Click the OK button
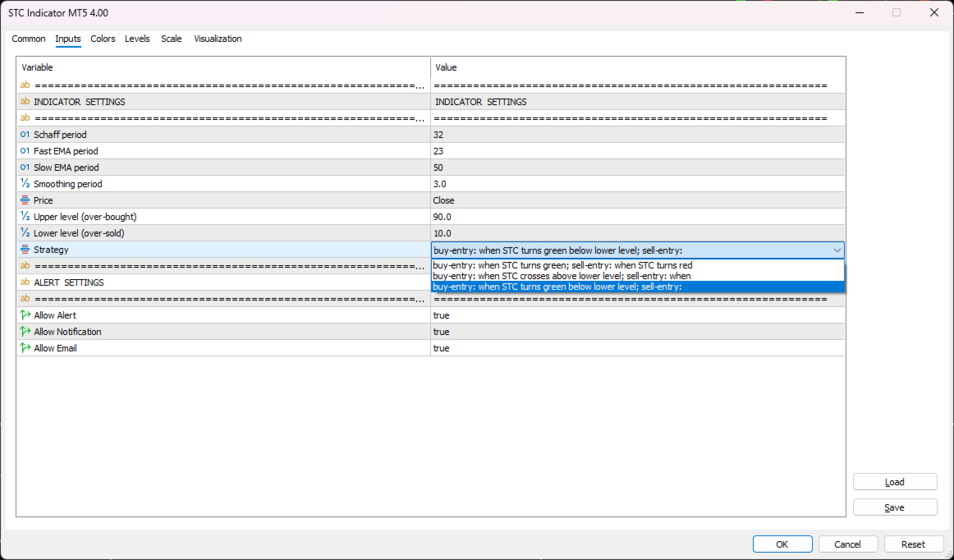 782,544
